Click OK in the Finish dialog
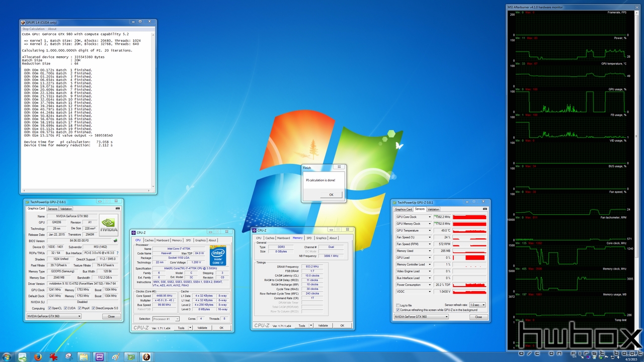 [x=331, y=195]
